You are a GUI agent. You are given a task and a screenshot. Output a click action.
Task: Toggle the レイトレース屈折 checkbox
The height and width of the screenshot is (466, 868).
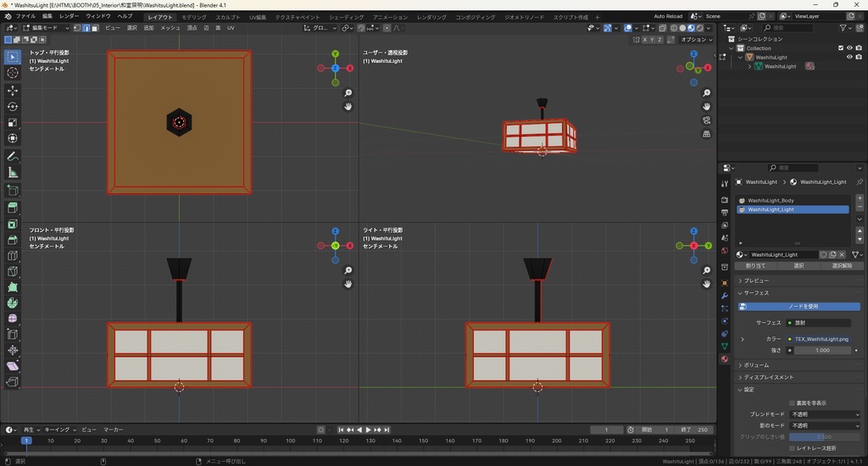[x=792, y=447]
